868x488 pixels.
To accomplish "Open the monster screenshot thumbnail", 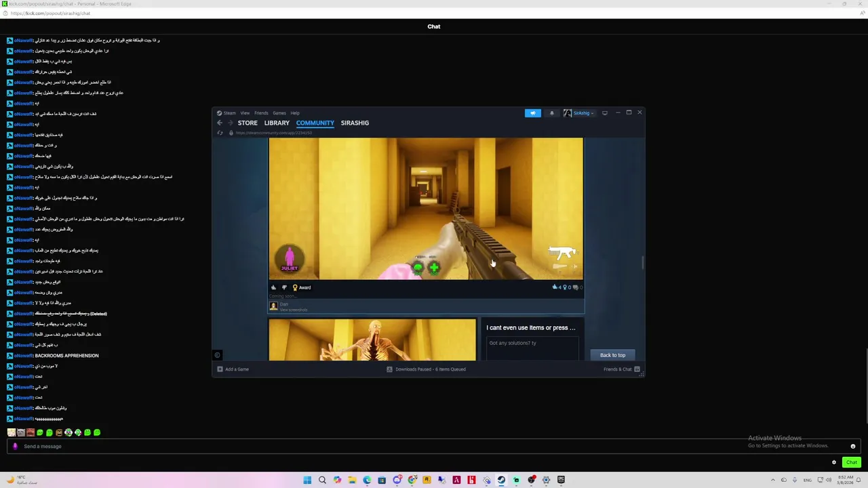I will click(372, 340).
